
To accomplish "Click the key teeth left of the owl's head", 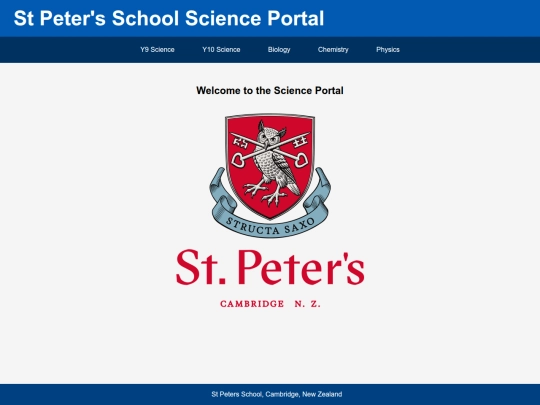I will coord(240,142).
